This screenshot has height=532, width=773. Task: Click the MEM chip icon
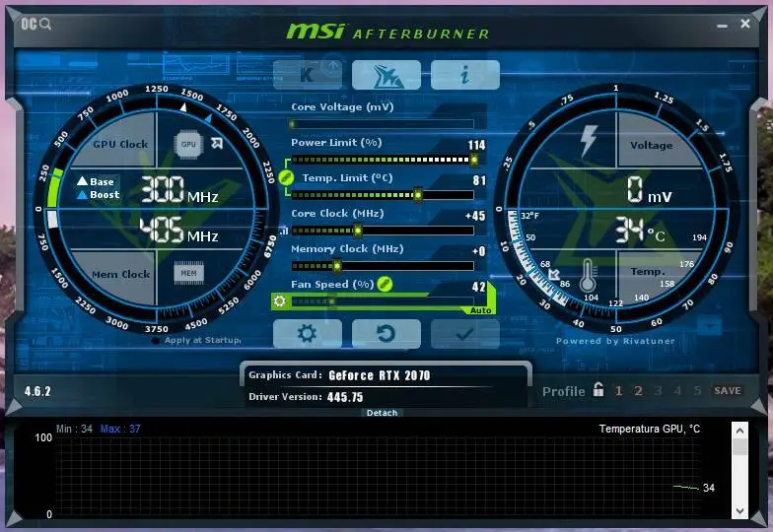click(188, 273)
